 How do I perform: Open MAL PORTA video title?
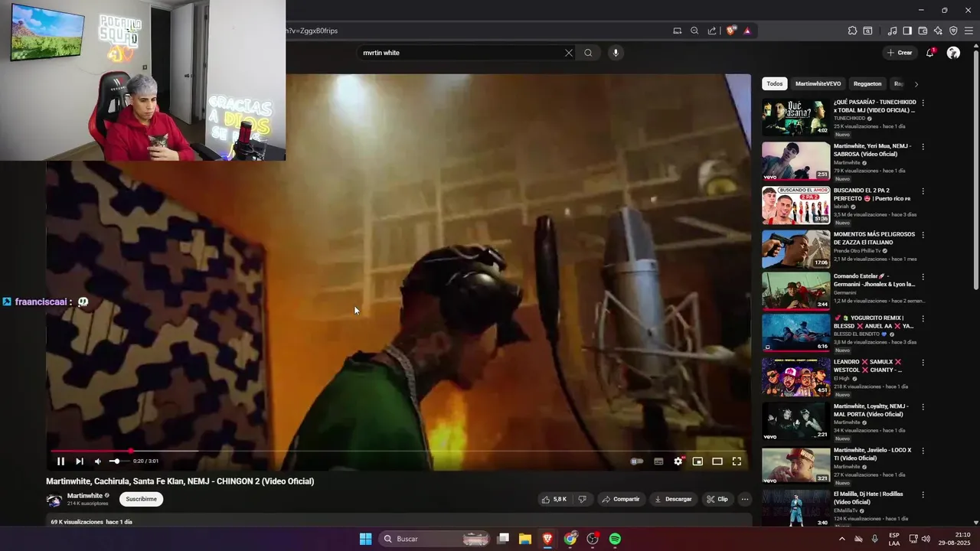[872, 410]
